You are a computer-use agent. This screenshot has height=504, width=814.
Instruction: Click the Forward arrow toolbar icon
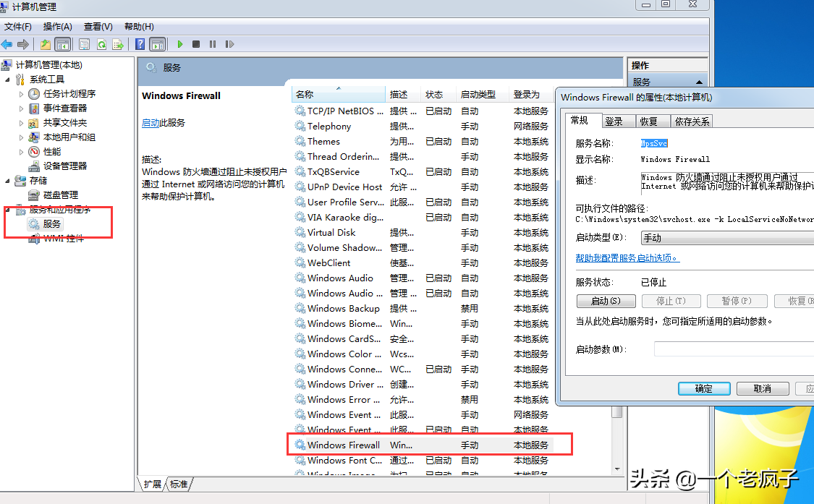tap(23, 45)
